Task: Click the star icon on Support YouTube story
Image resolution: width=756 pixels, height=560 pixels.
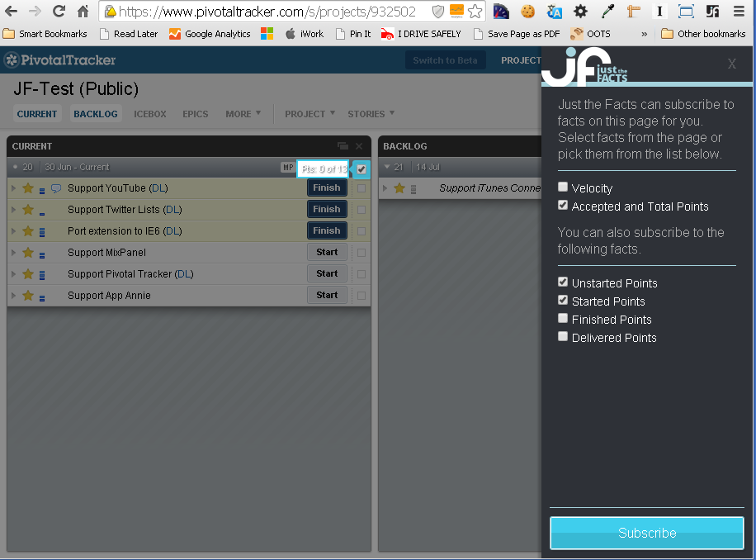Action: click(28, 188)
